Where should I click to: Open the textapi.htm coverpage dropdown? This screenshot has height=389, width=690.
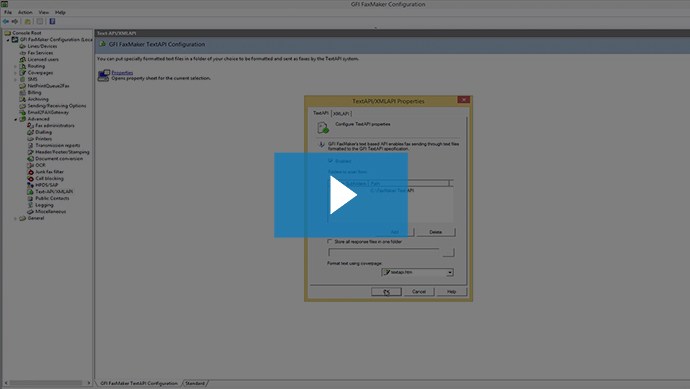point(449,272)
